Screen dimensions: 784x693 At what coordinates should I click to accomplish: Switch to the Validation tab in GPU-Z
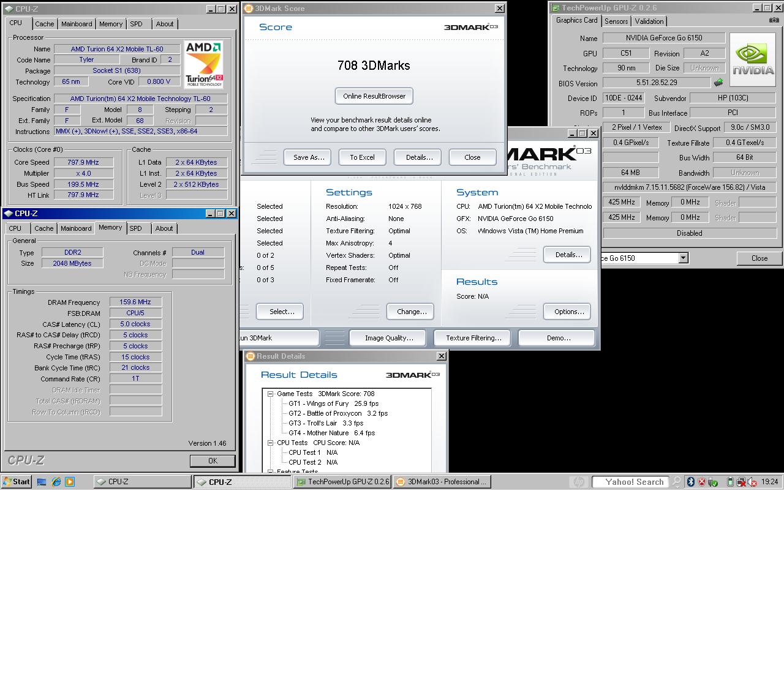coord(649,21)
